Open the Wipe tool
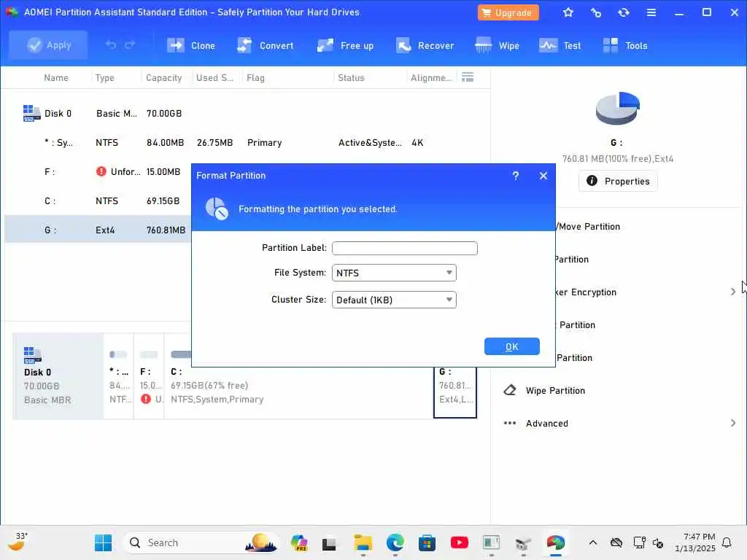The image size is (747, 560). (x=497, y=46)
